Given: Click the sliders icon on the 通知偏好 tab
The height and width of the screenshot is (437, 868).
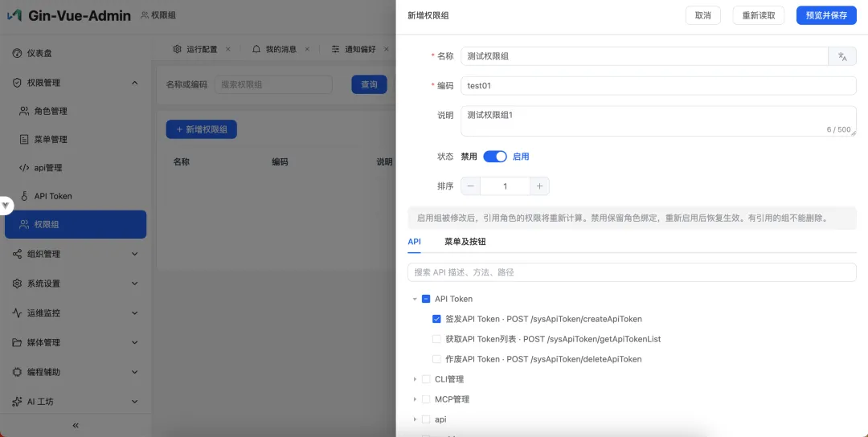Looking at the screenshot, I should click(335, 49).
